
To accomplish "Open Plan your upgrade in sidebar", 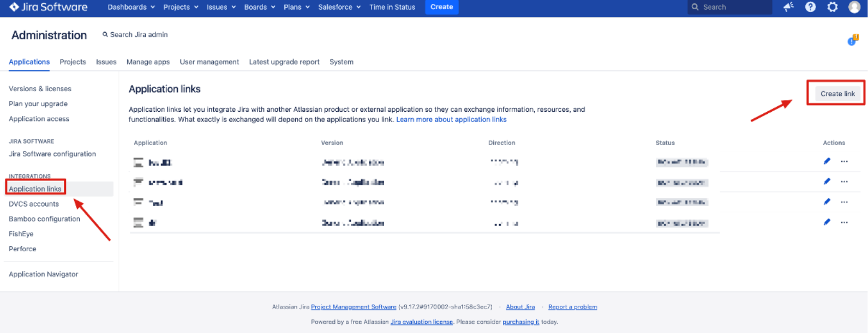I will click(x=38, y=104).
